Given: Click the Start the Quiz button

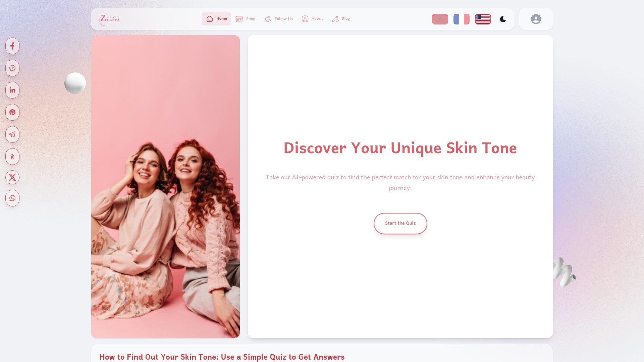Looking at the screenshot, I should tap(400, 223).
